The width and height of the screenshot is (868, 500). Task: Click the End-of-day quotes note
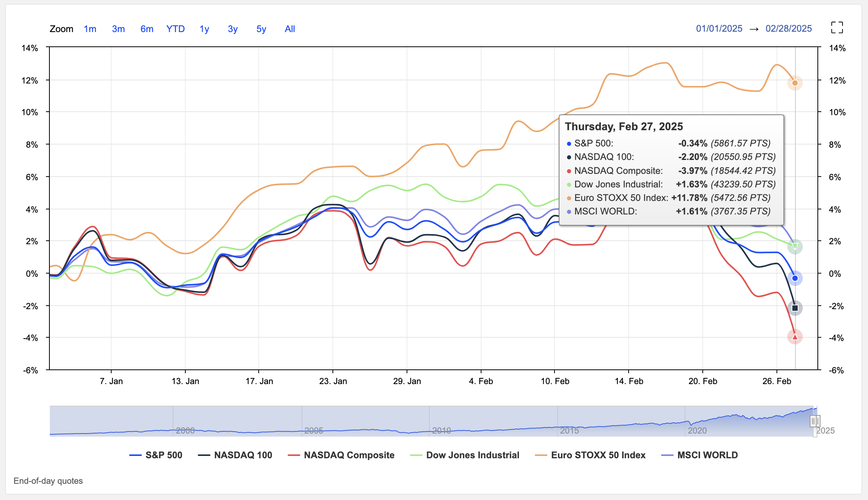(48, 481)
